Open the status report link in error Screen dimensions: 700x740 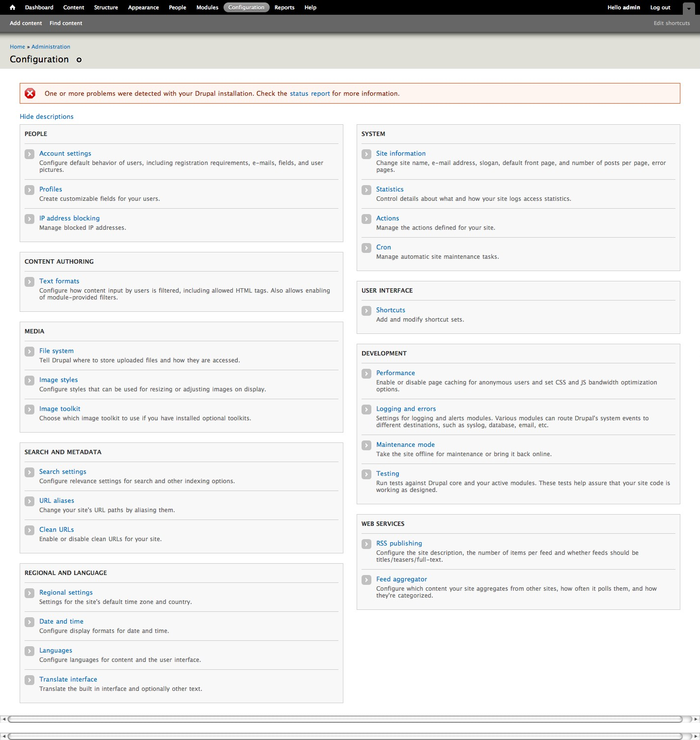309,93
